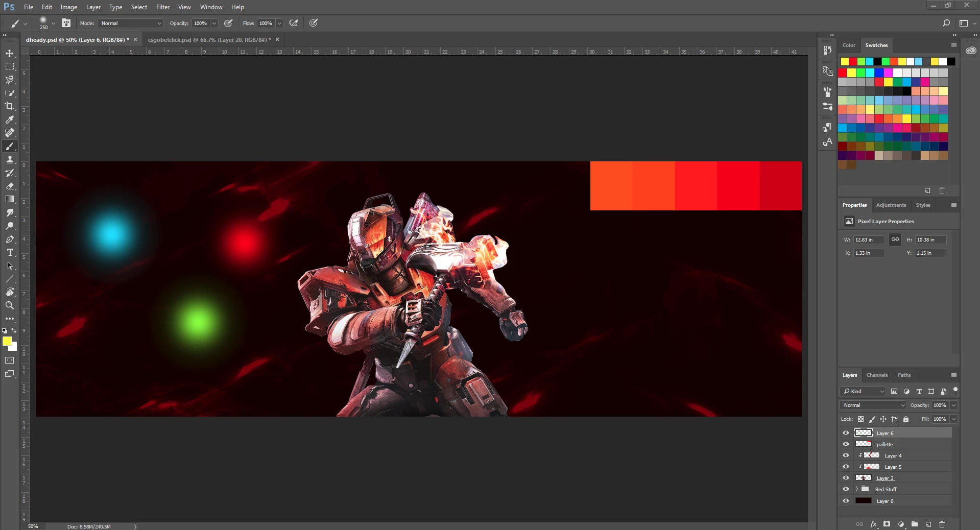980x530 pixels.
Task: Open the search magnifier in options bar
Action: pyautogui.click(x=946, y=23)
